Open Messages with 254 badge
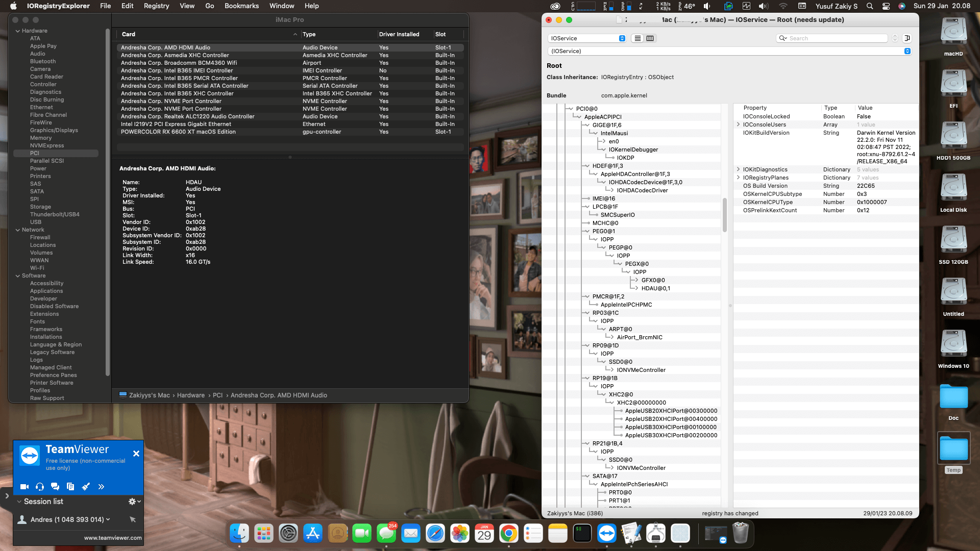This screenshot has width=980, height=551. (386, 534)
